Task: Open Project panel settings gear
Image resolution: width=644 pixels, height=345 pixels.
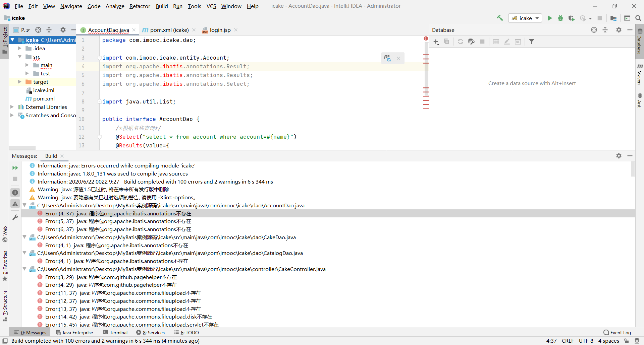Action: tap(63, 30)
